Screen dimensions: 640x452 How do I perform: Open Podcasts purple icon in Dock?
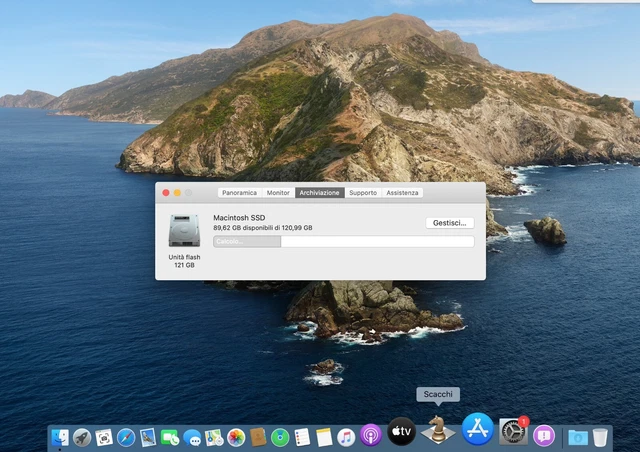pyautogui.click(x=371, y=435)
